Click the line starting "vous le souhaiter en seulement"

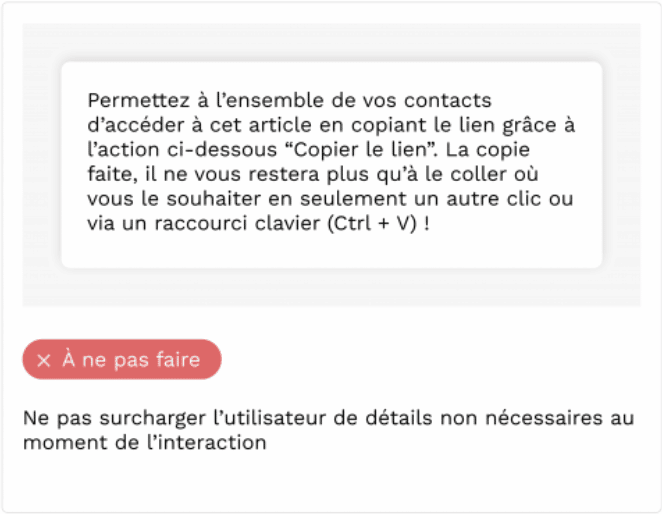[x=330, y=199]
